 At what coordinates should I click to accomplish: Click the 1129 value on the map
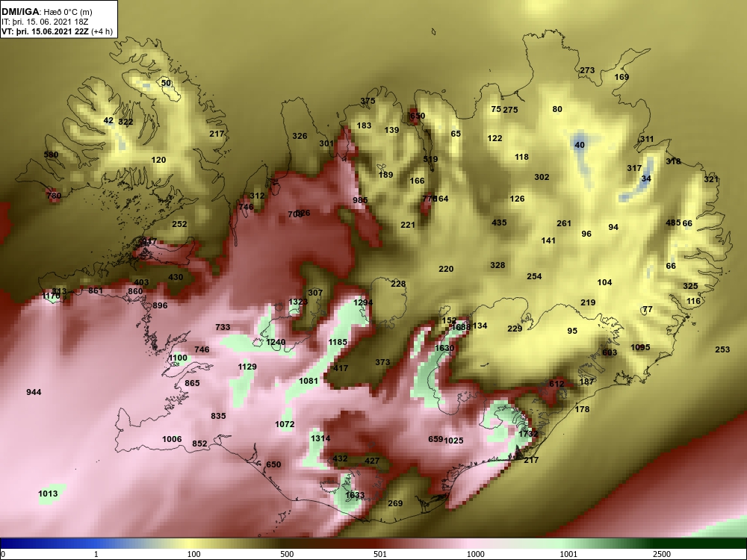point(247,366)
